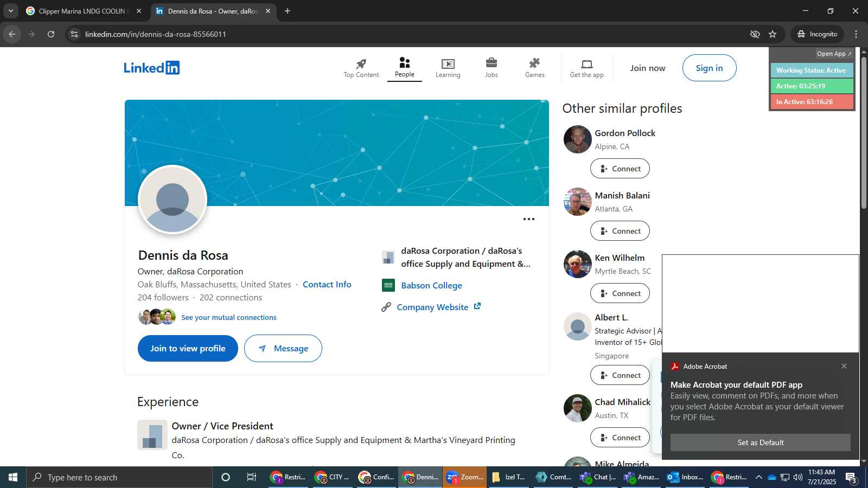This screenshot has width=868, height=488.
Task: Click the Sign in button
Action: click(x=710, y=68)
